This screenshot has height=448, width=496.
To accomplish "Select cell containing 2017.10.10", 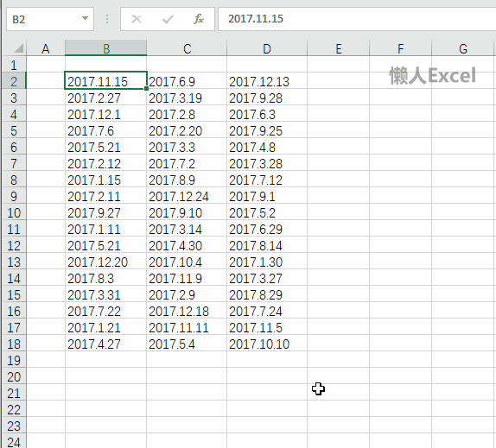I will click(x=267, y=344).
